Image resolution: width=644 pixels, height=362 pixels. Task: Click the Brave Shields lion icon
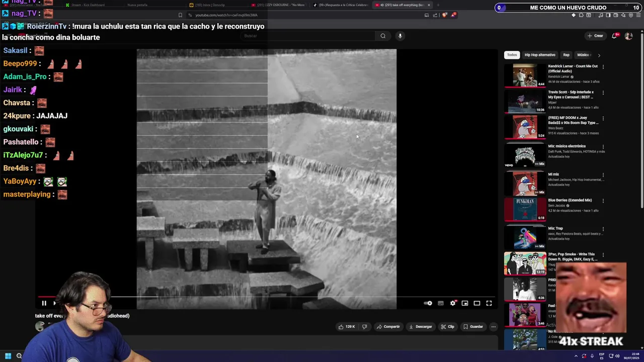click(444, 15)
